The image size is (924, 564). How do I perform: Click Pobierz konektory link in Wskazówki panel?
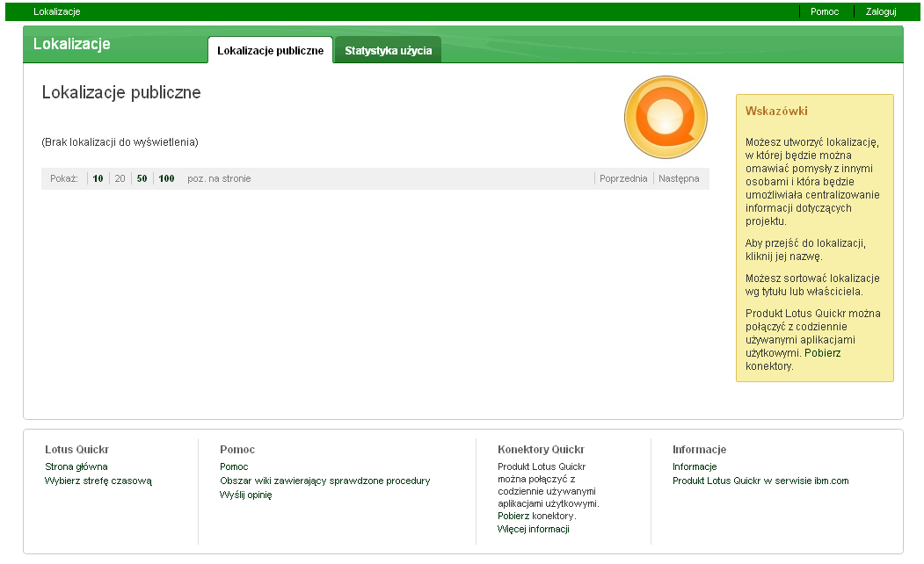pos(822,353)
